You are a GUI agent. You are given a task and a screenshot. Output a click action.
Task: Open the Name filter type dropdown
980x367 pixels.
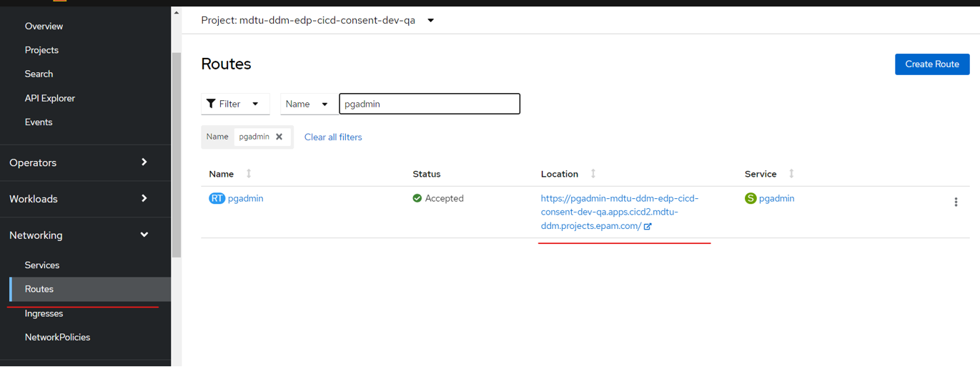tap(310, 104)
